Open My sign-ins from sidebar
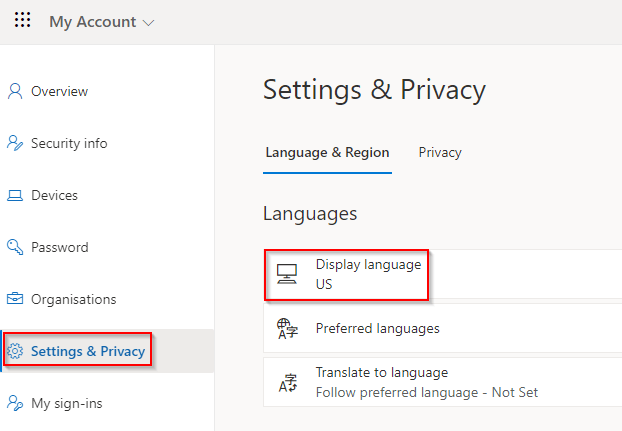The height and width of the screenshot is (431, 622). tap(66, 403)
